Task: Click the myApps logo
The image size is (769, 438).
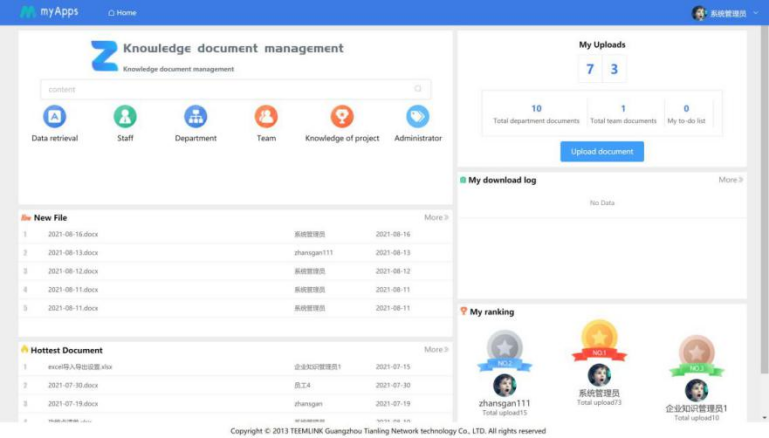Action: [x=49, y=12]
